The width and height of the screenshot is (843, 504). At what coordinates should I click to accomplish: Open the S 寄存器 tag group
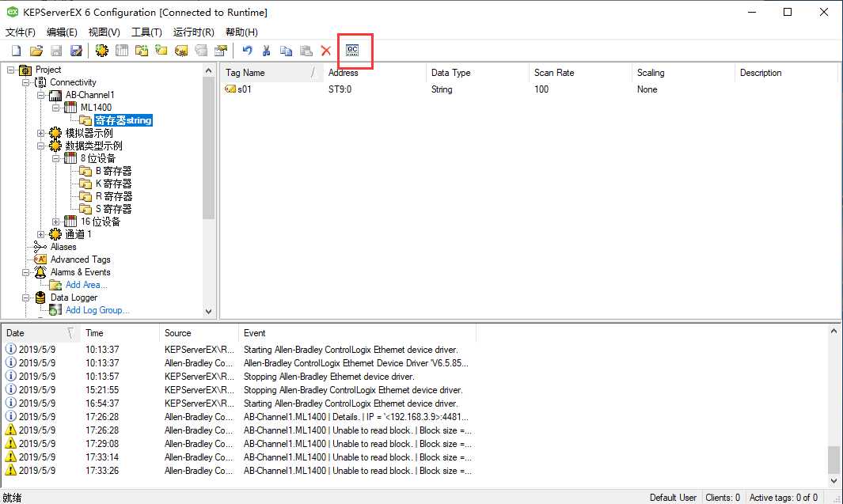point(113,209)
